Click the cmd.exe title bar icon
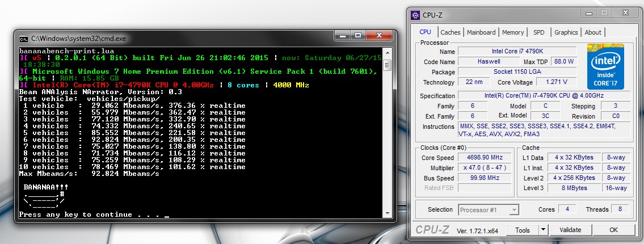The width and height of the screenshot is (644, 244). [24, 39]
